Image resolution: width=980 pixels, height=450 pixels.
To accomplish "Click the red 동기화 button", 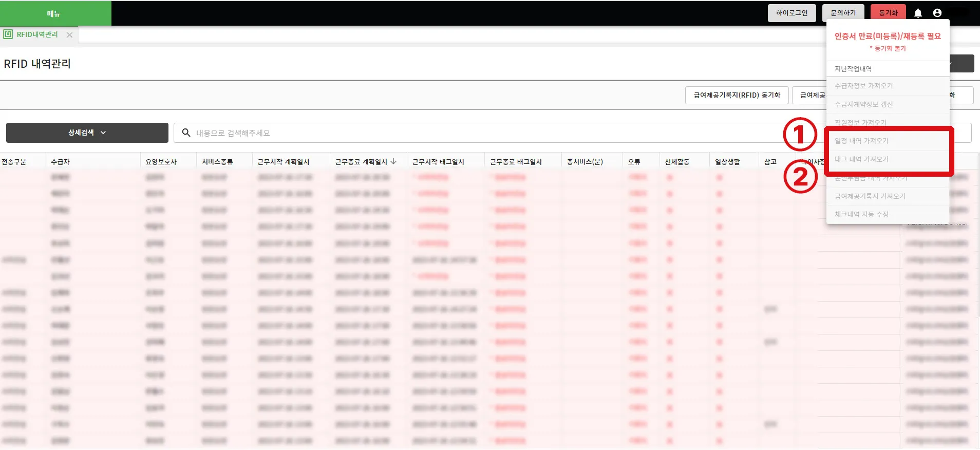I will (x=888, y=13).
